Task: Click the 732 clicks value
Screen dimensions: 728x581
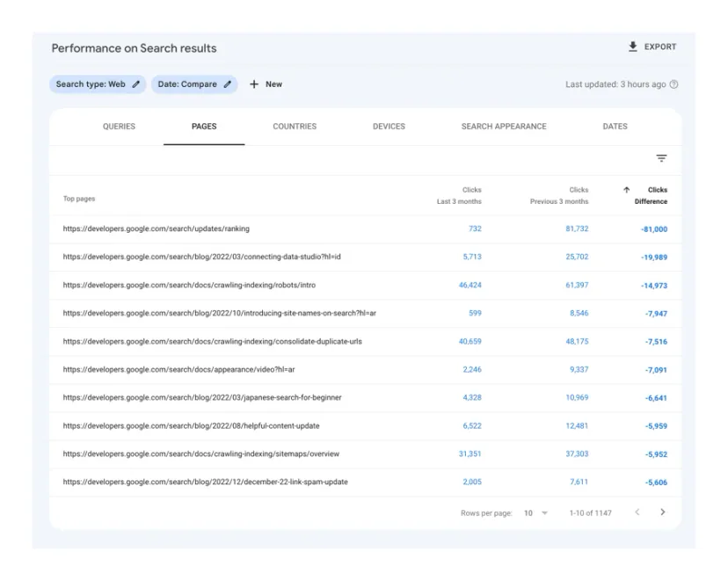Action: [475, 229]
